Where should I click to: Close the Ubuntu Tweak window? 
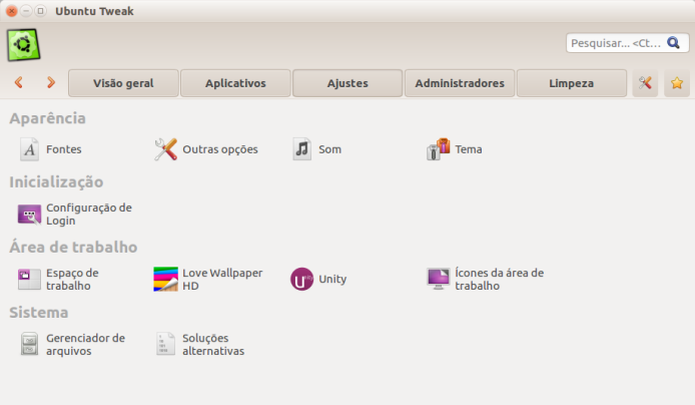(x=12, y=11)
